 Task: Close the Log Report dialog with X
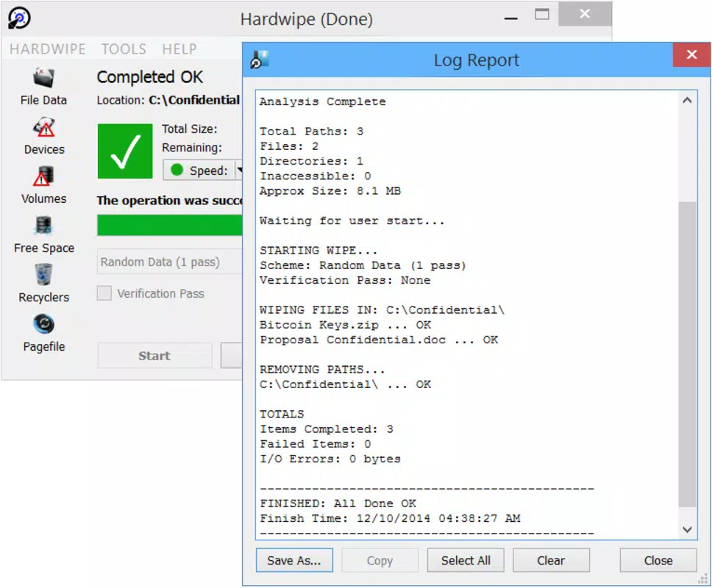coord(691,54)
